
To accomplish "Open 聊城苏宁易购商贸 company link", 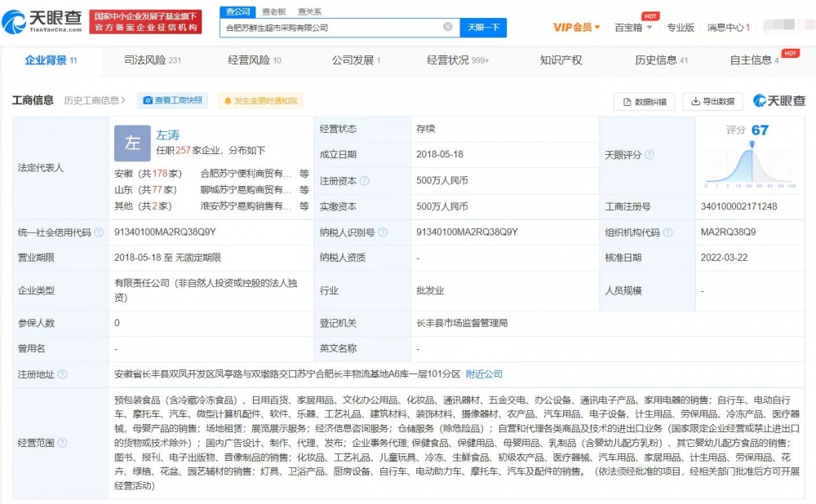I will (x=246, y=190).
